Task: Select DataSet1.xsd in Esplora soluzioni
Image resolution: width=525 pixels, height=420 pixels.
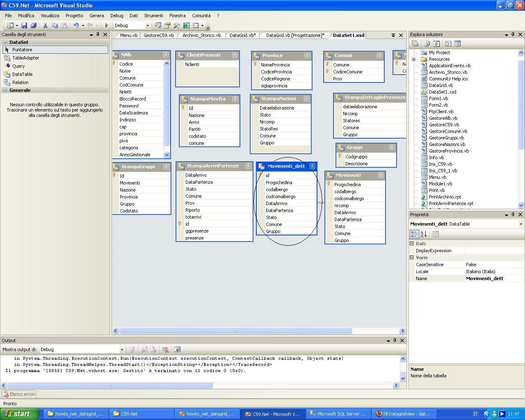Action: pos(442,92)
